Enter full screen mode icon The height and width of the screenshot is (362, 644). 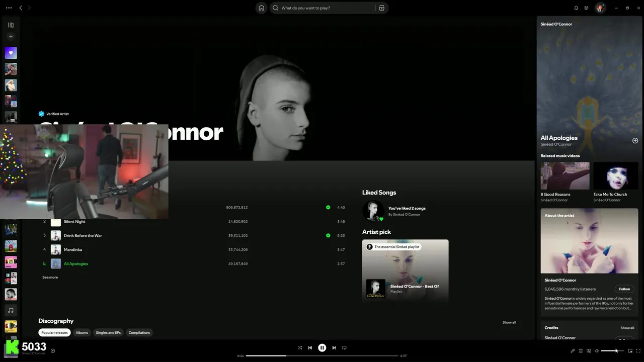point(638,350)
